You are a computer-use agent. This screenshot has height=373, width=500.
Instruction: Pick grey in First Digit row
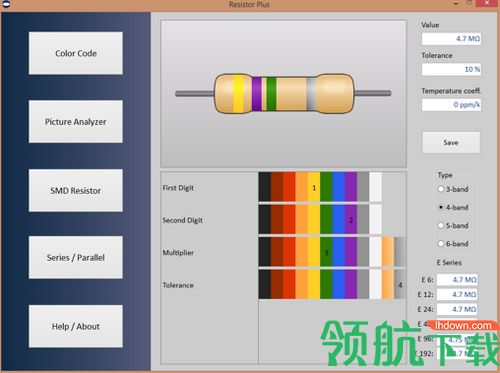click(363, 187)
